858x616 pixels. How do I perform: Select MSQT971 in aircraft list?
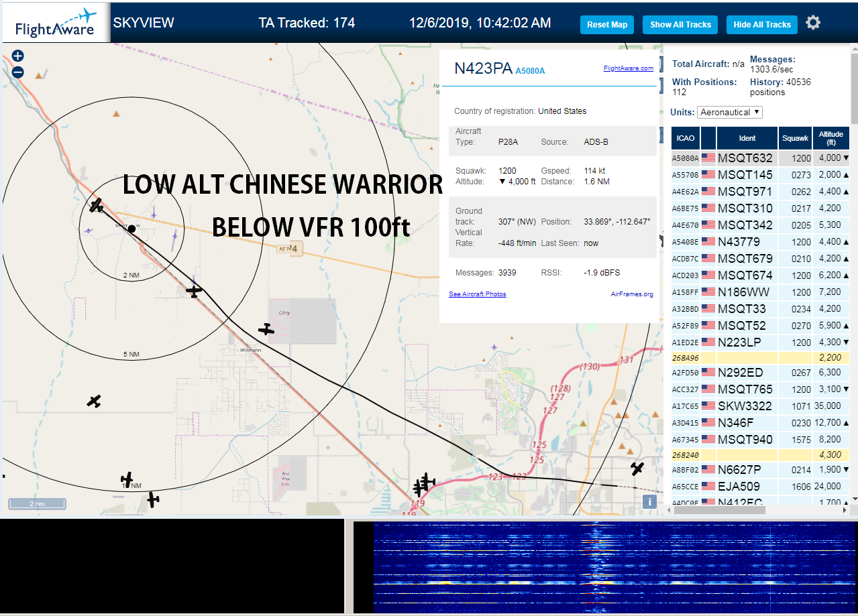tap(761, 192)
